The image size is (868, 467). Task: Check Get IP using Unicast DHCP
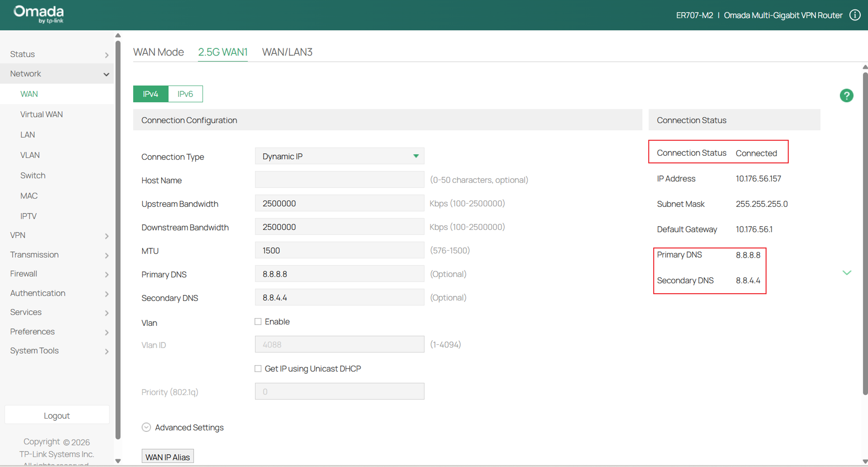pyautogui.click(x=258, y=369)
